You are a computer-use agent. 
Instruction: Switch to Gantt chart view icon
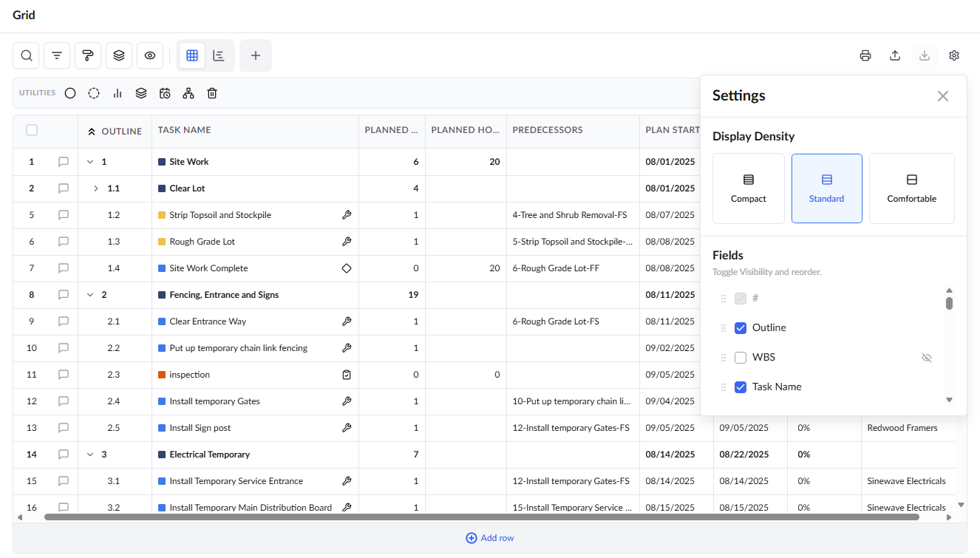[219, 55]
